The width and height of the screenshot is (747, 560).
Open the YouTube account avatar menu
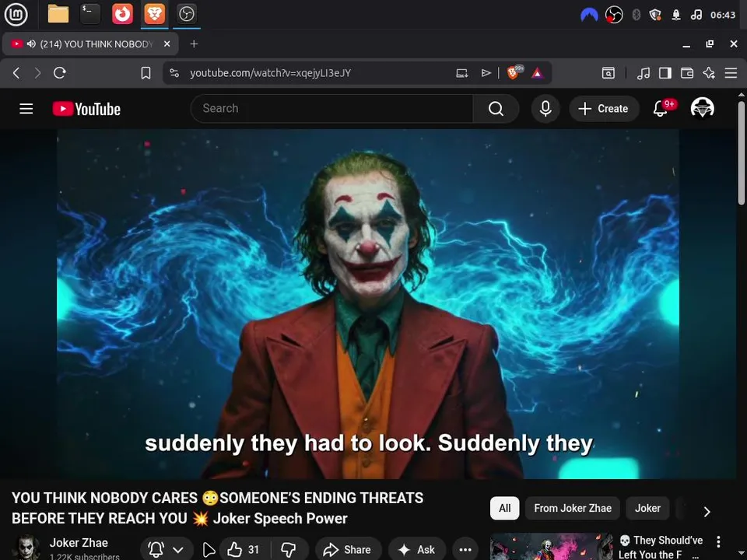tap(703, 108)
